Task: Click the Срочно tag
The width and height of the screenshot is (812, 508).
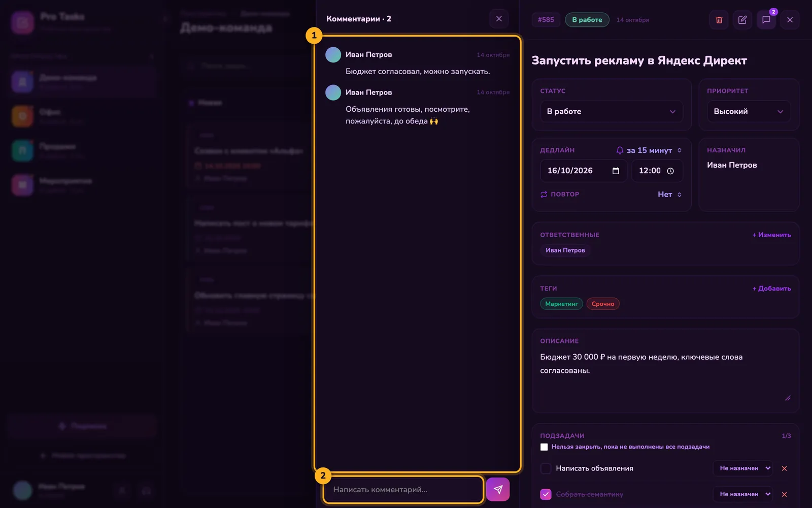Action: point(603,304)
